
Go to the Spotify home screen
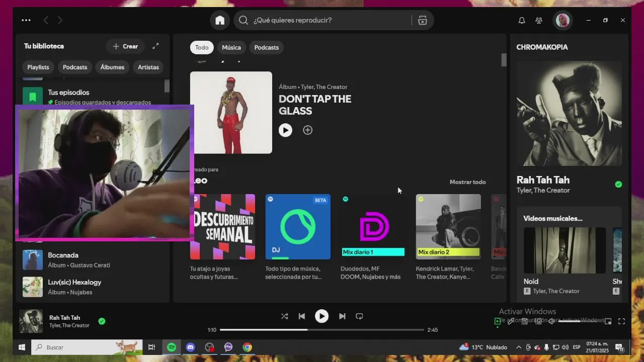220,20
